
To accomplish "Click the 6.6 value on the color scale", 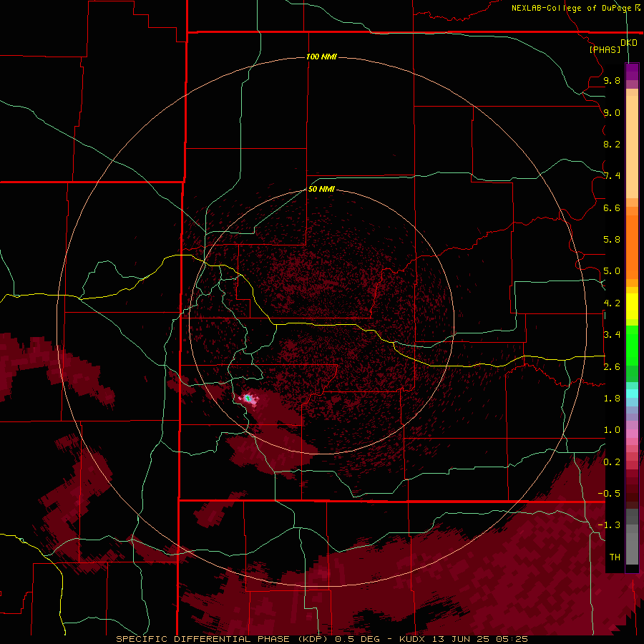I will pos(612,208).
